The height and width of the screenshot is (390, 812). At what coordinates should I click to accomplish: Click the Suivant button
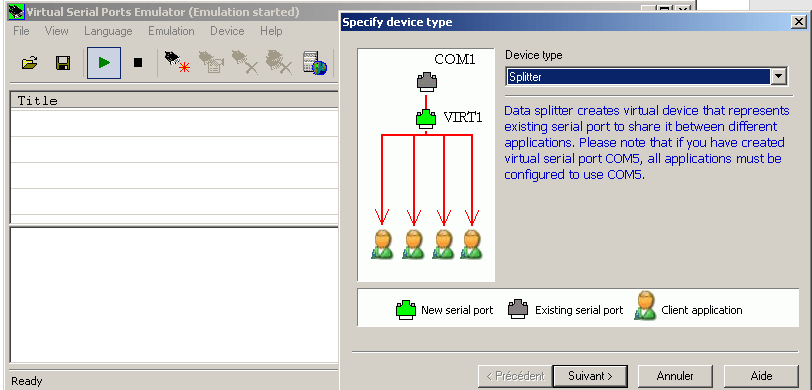[x=590, y=376]
